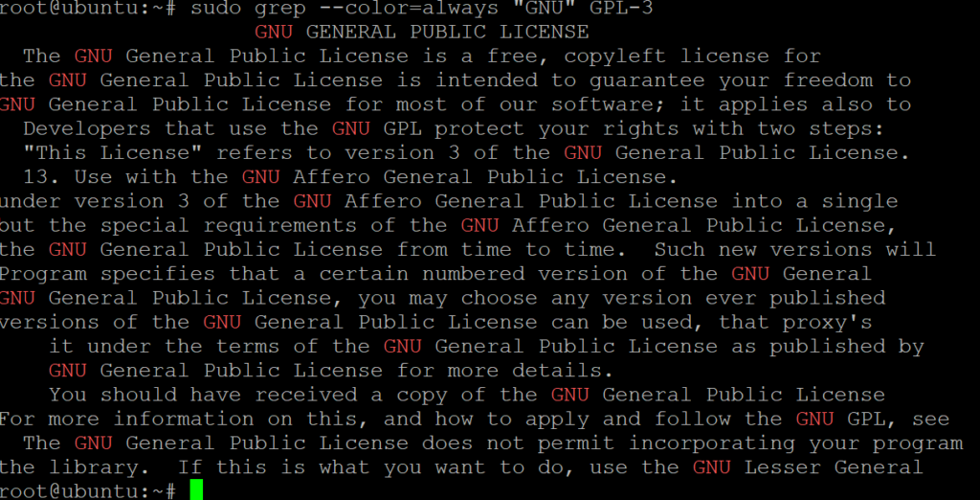Click "it under the terms" text

click(x=164, y=346)
